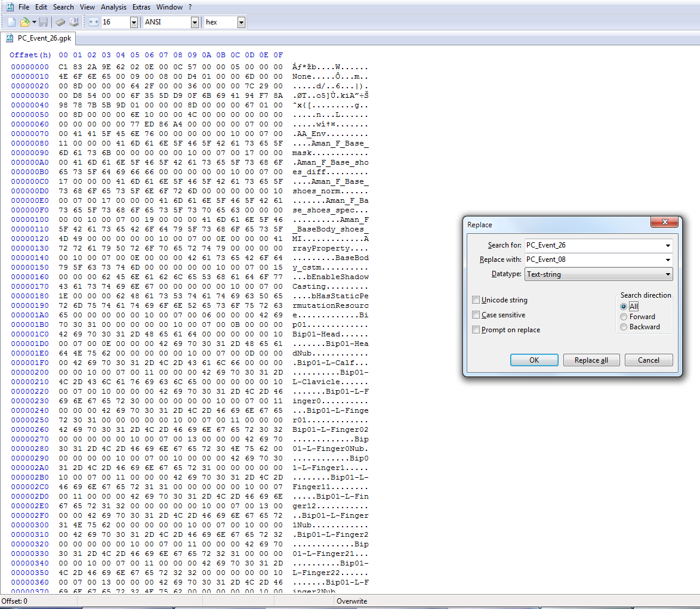This screenshot has width=700, height=609.
Task: Open the ANSI charset dropdown
Action: pyautogui.click(x=195, y=22)
